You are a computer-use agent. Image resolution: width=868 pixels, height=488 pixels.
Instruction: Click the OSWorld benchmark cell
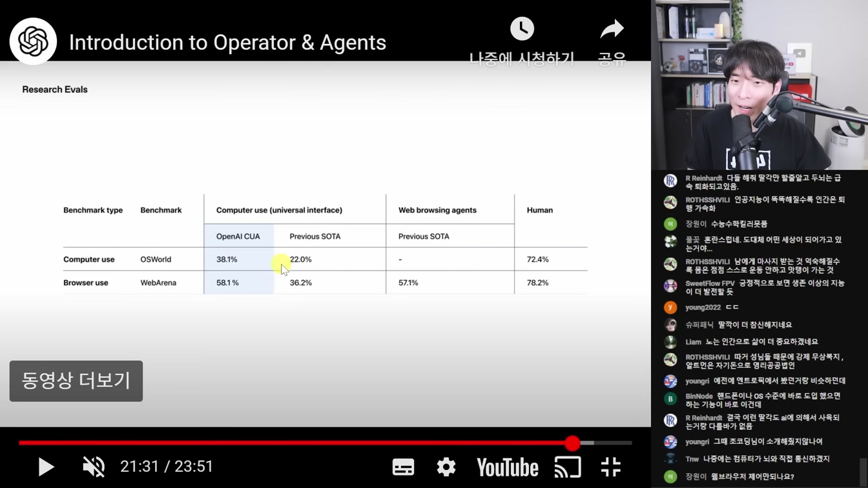click(156, 259)
